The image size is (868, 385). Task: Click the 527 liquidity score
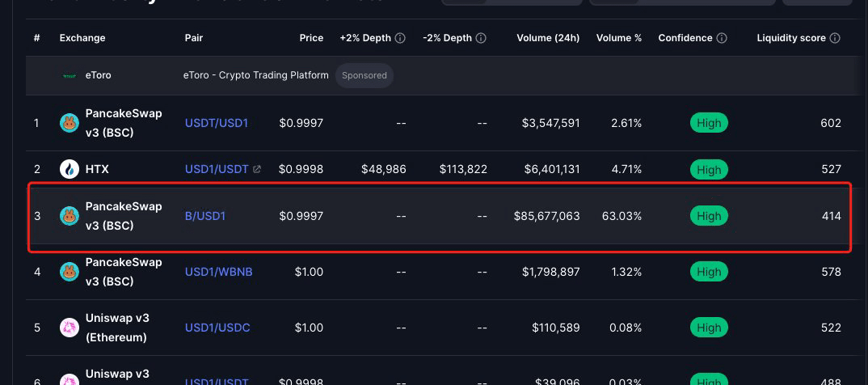[x=831, y=169]
